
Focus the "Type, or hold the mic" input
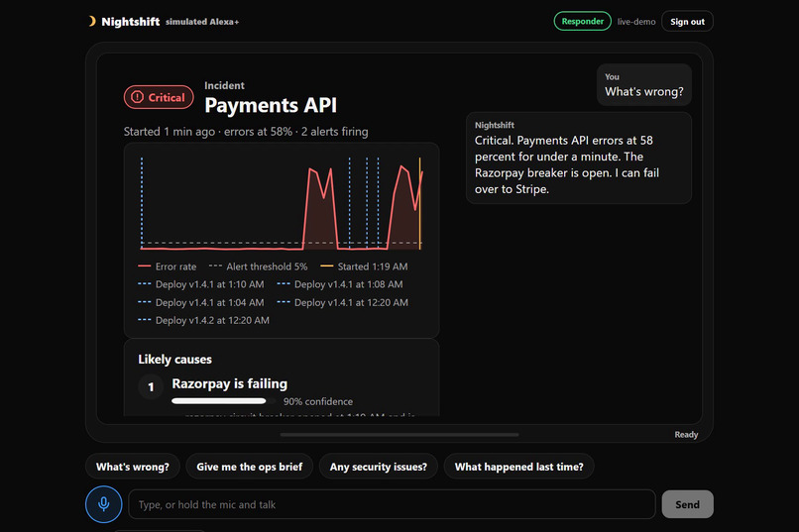click(392, 504)
